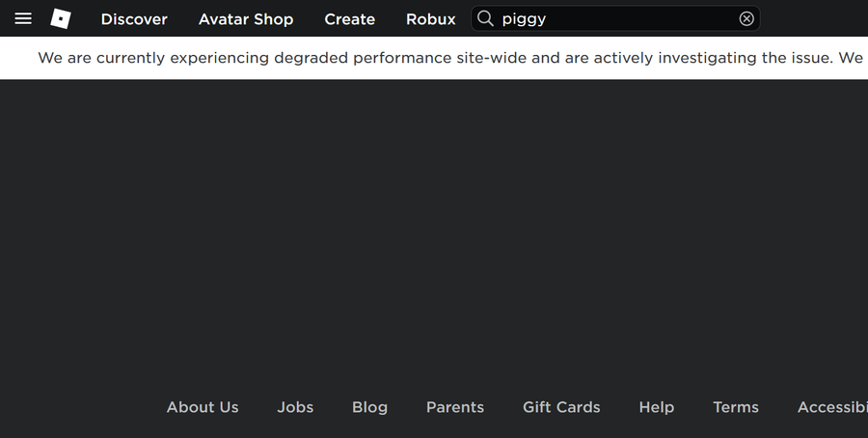The width and height of the screenshot is (868, 438).
Task: Click the magnifying glass search icon
Action: [x=486, y=19]
